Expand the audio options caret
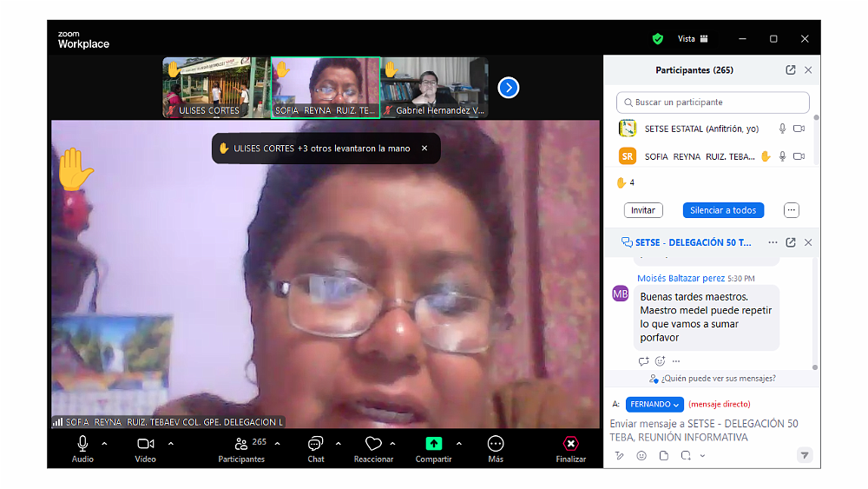Image resolution: width=868 pixels, height=489 pixels. pos(105,443)
